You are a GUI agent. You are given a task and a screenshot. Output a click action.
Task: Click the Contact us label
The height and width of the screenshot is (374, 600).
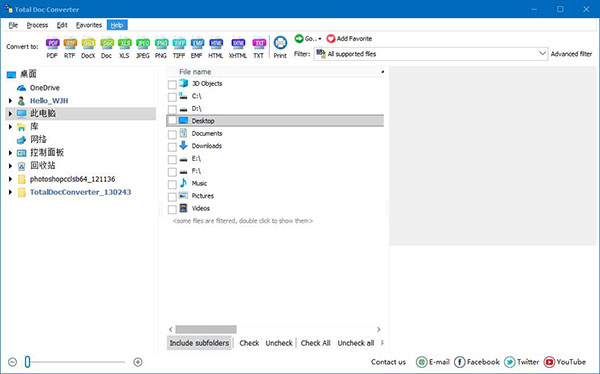388,362
